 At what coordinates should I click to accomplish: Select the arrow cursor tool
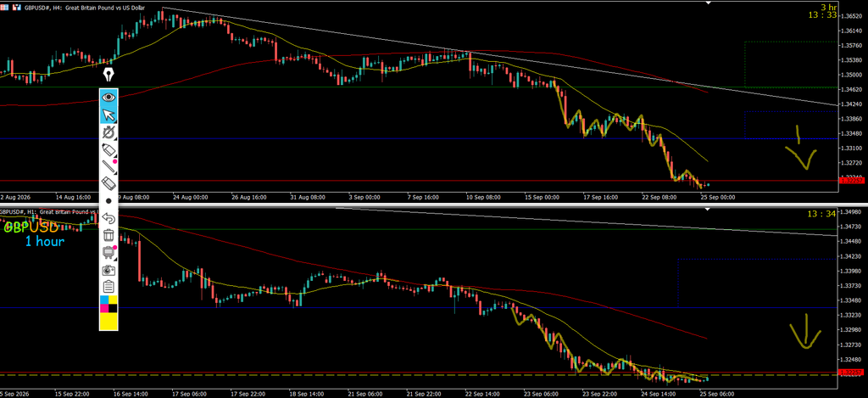click(x=108, y=115)
